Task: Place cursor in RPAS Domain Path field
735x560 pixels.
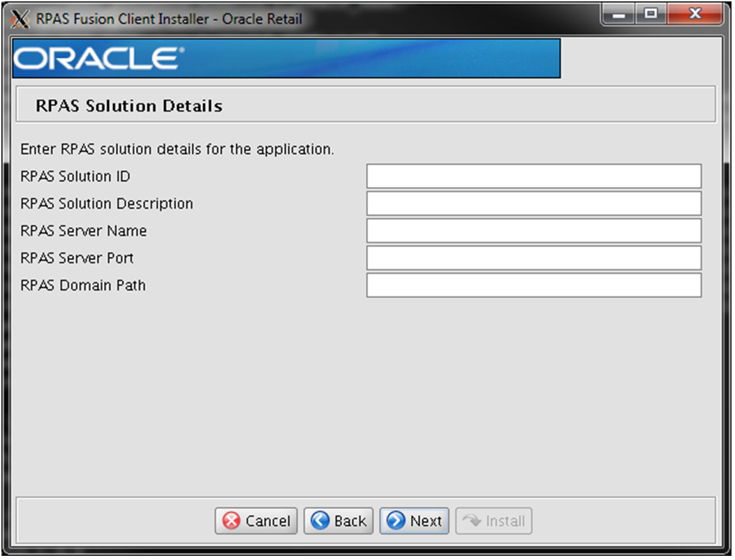Action: (x=534, y=285)
